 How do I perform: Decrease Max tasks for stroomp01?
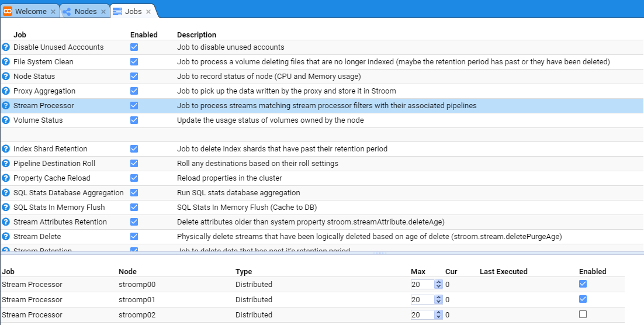coord(438,302)
